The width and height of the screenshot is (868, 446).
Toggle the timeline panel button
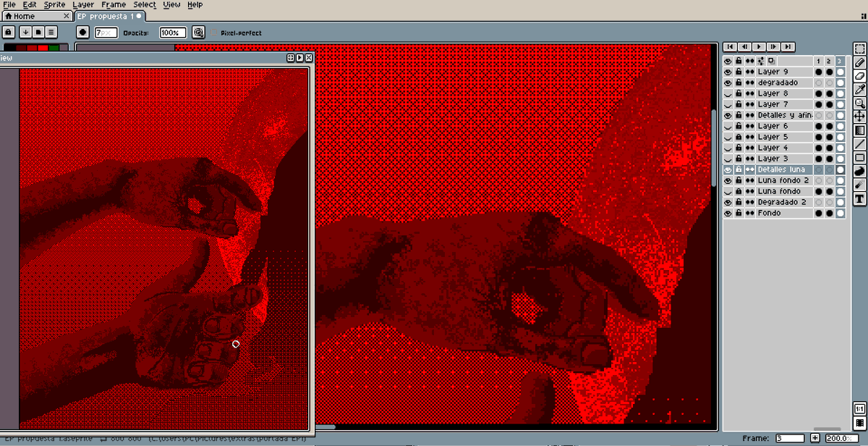point(860,423)
